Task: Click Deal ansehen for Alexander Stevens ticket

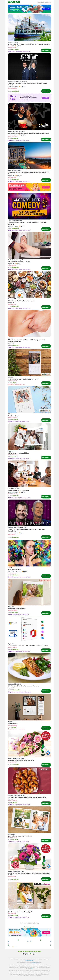Action: coord(46,91)
